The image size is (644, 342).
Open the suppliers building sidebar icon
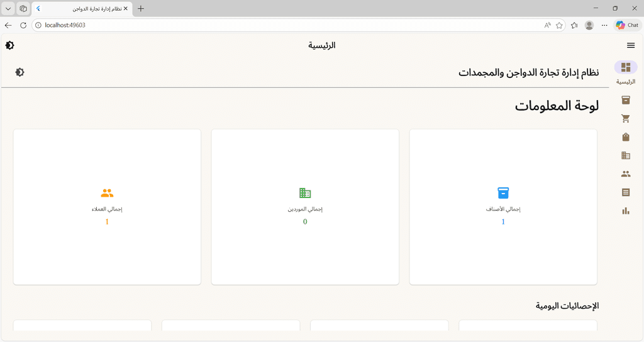[626, 156]
